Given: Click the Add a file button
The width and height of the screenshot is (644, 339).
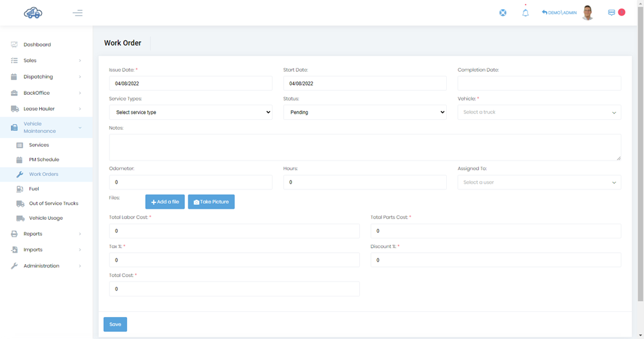Looking at the screenshot, I should 165,202.
